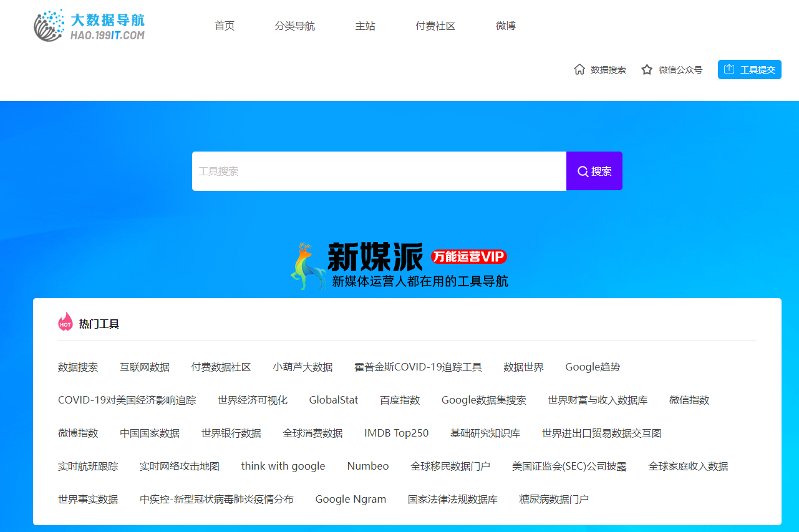Image resolution: width=799 pixels, height=532 pixels.
Task: Open the IMDB Top250 link
Action: click(397, 433)
